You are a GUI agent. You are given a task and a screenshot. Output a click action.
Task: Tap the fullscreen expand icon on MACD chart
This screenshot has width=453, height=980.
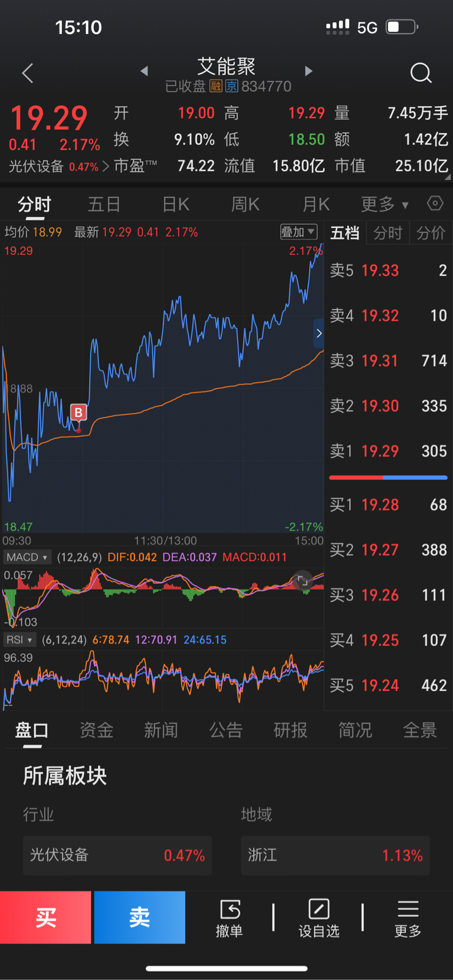tap(302, 581)
